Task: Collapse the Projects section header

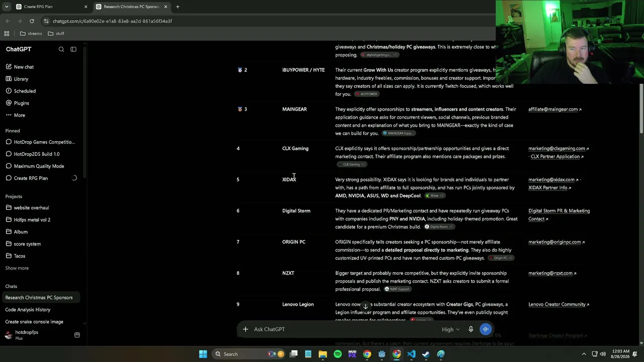Action: pyautogui.click(x=14, y=197)
